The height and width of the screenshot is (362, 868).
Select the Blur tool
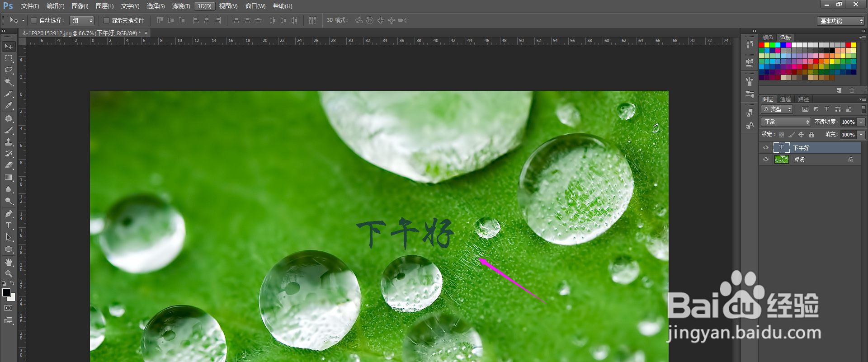coord(9,189)
